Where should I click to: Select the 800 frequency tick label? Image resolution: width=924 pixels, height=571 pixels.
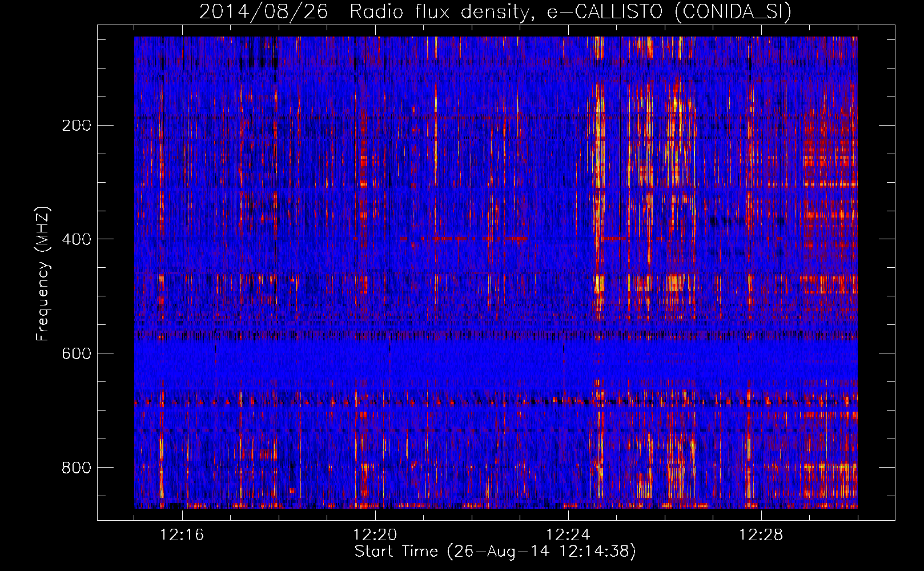click(x=76, y=468)
